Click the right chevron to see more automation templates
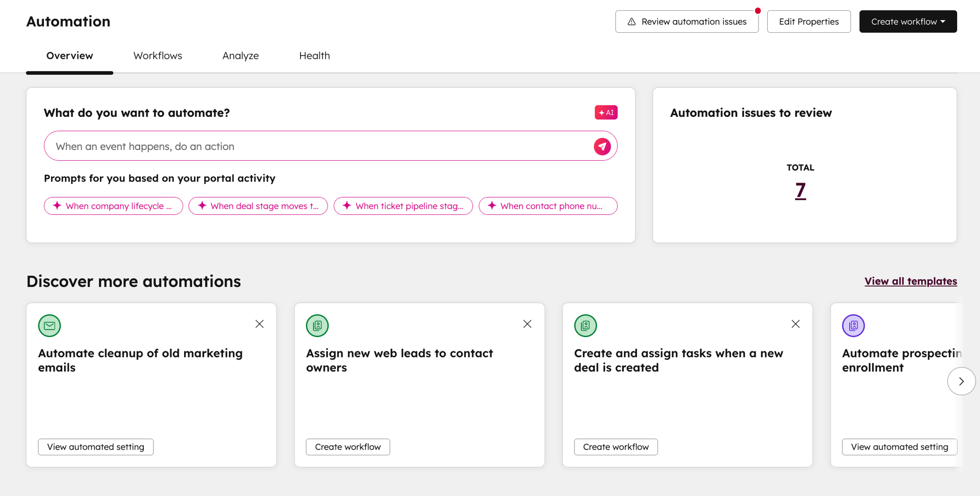The width and height of the screenshot is (980, 496). (961, 381)
